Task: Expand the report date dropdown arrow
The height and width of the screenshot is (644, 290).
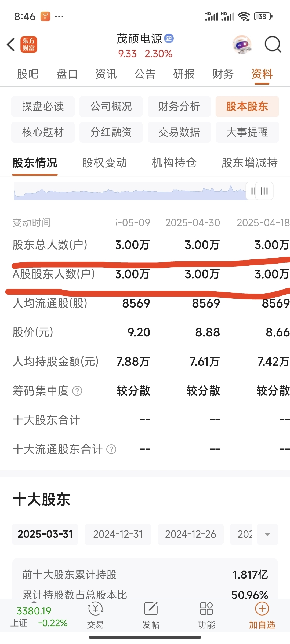Action: [267, 534]
